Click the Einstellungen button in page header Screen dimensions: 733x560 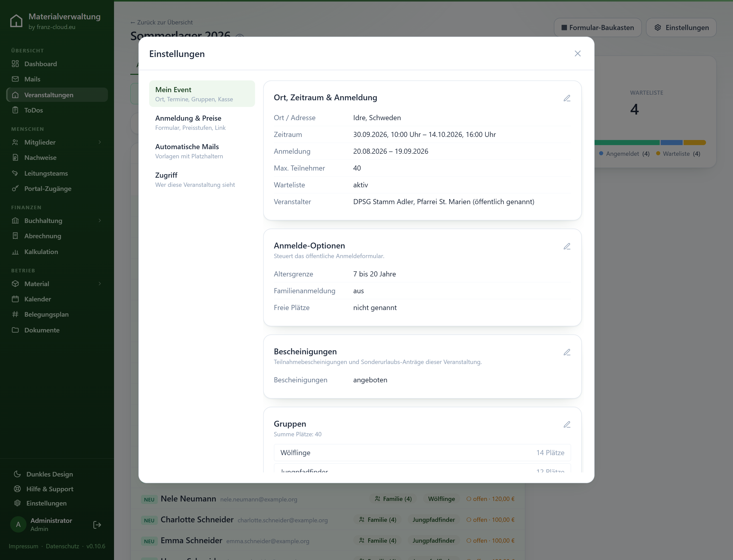pyautogui.click(x=681, y=27)
